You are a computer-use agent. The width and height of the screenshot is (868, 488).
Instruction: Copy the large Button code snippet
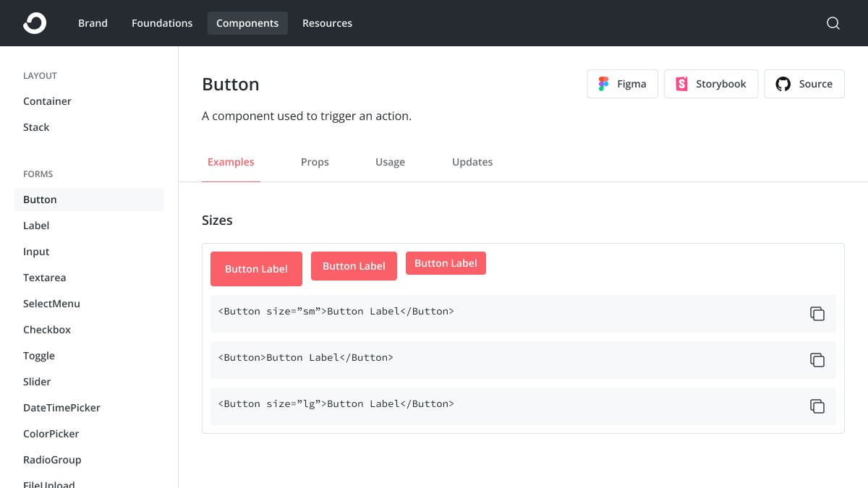(x=817, y=406)
